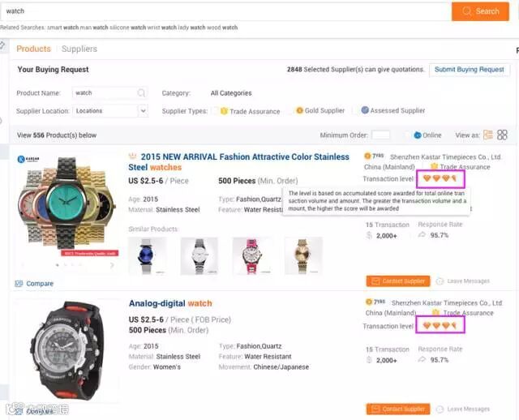519x420 pixels.
Task: Click the Minimum Order input box
Action: click(380, 135)
